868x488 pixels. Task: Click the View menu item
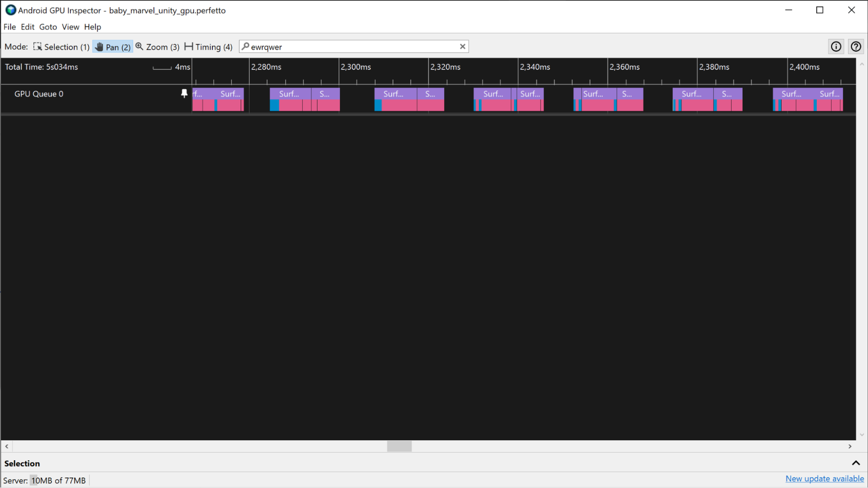click(x=70, y=26)
